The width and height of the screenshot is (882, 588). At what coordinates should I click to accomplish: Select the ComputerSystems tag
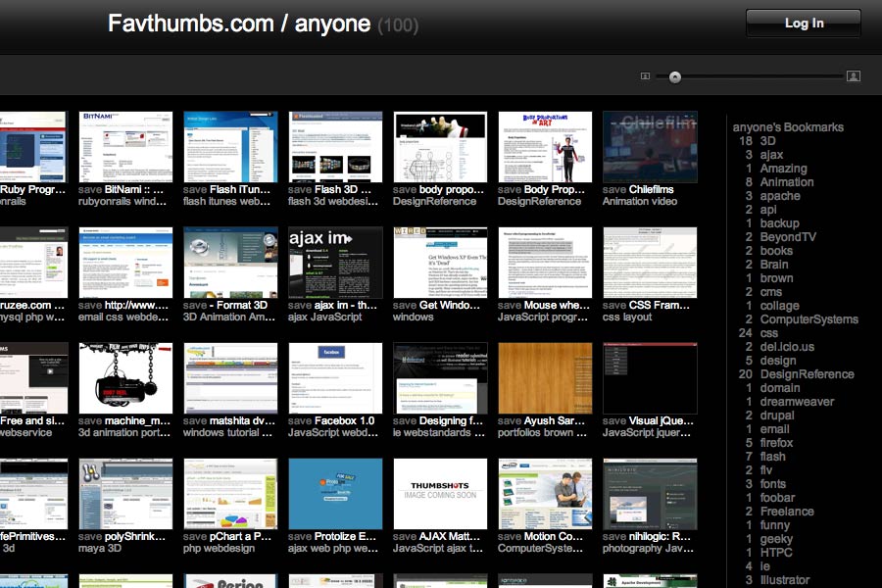click(x=808, y=319)
